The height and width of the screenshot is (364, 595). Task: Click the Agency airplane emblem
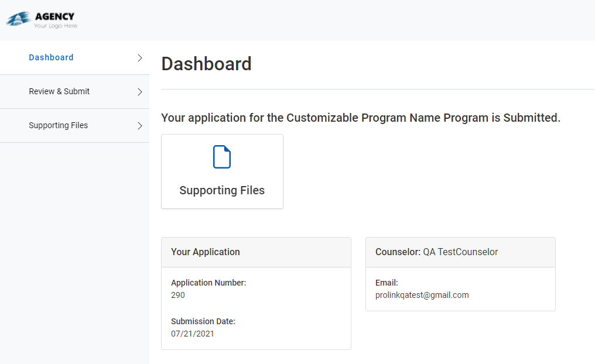(x=17, y=18)
